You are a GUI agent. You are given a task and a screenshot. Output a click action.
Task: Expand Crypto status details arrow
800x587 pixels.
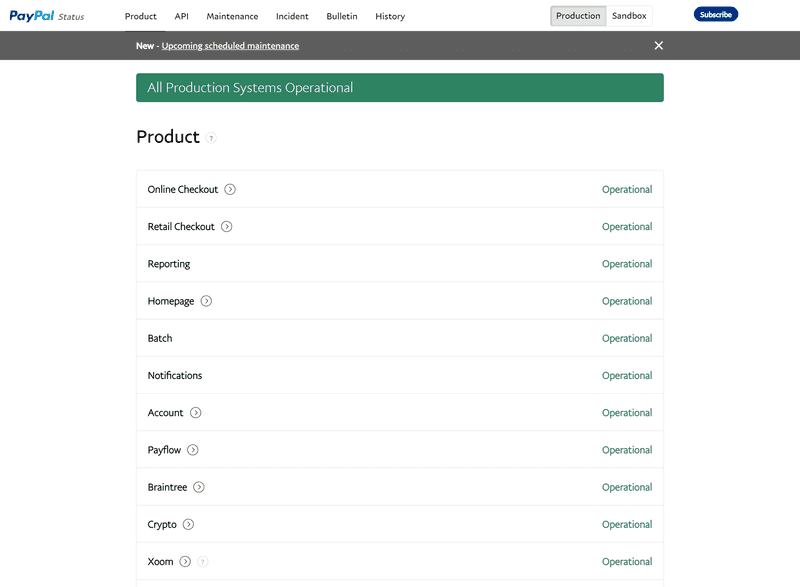click(x=190, y=524)
